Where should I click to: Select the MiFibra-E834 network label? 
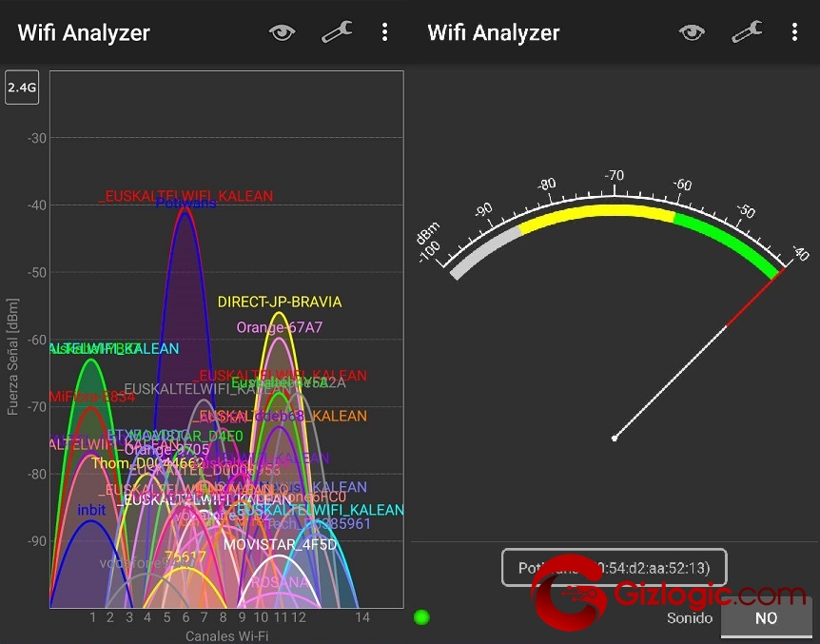(92, 397)
